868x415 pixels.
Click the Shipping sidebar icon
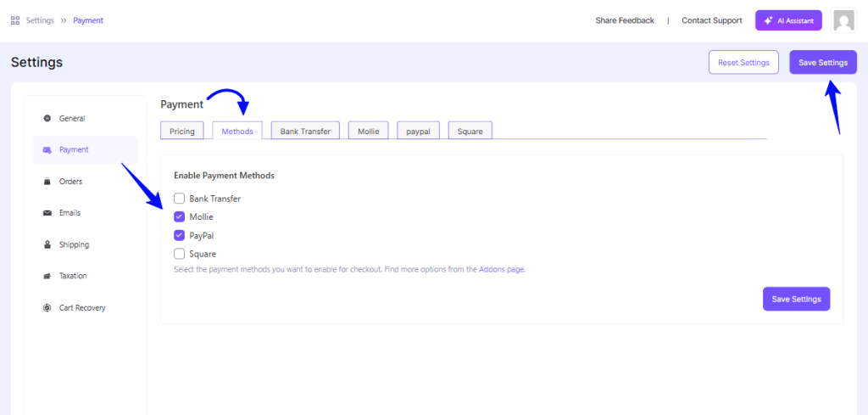pos(47,244)
